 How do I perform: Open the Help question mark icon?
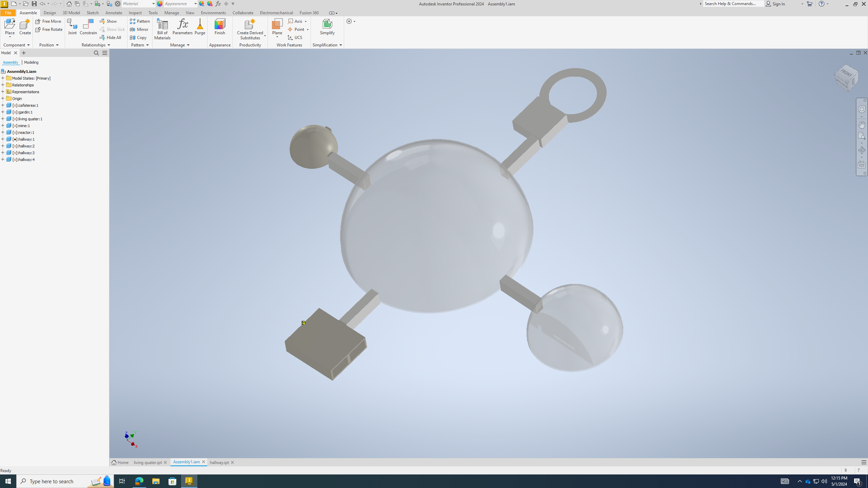(x=822, y=4)
